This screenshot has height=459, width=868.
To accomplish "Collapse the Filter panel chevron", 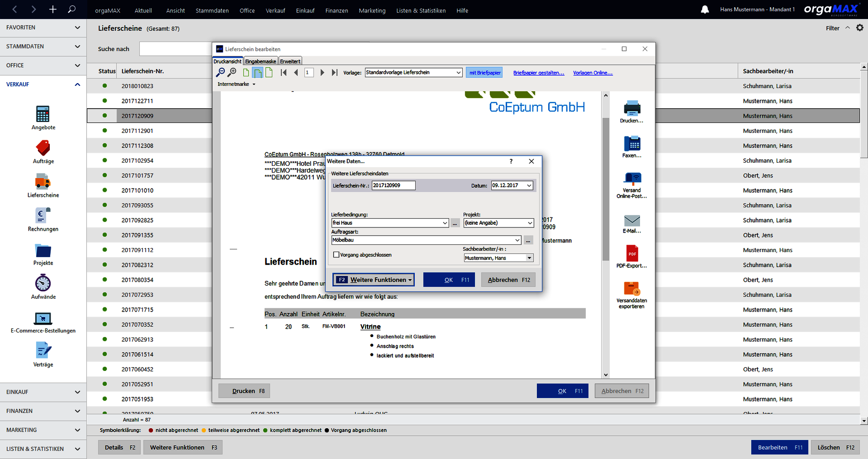I will pos(847,28).
